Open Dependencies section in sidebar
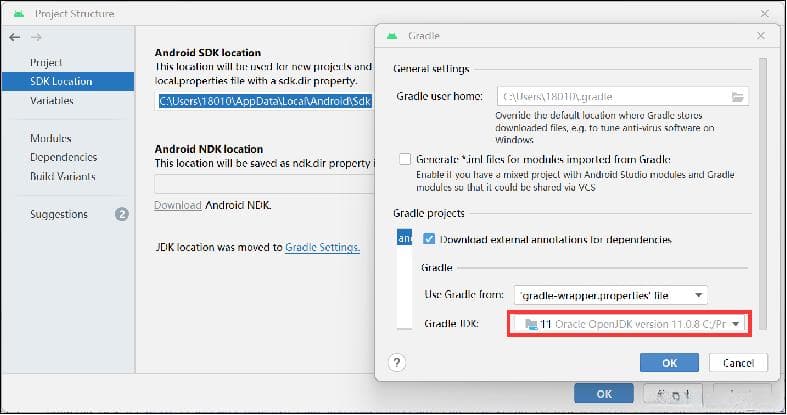This screenshot has width=787, height=415. click(x=64, y=157)
